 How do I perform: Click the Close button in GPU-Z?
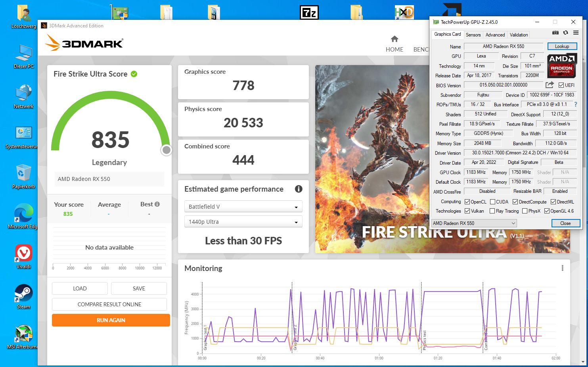[x=565, y=223]
